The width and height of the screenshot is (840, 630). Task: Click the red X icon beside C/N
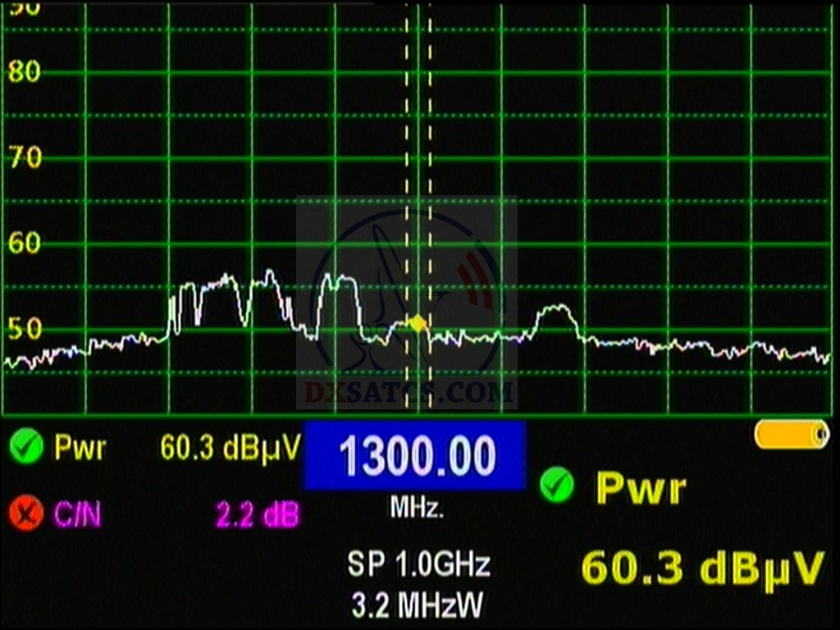pos(27,514)
